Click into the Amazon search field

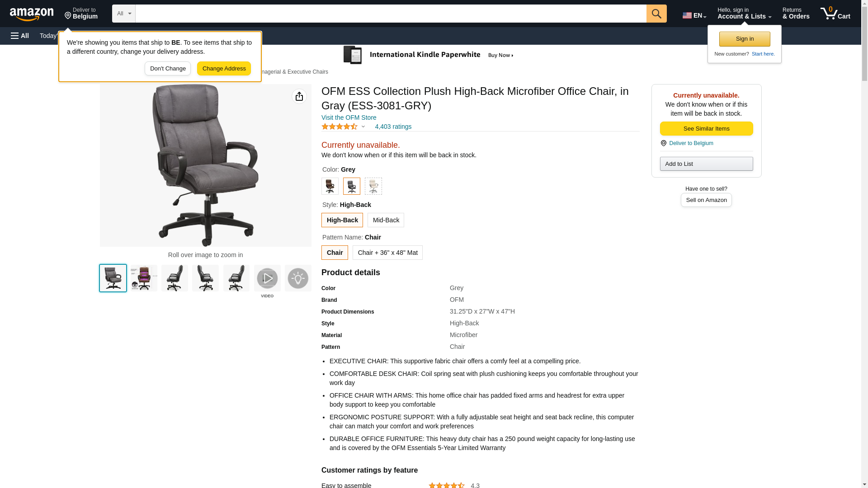[391, 14]
